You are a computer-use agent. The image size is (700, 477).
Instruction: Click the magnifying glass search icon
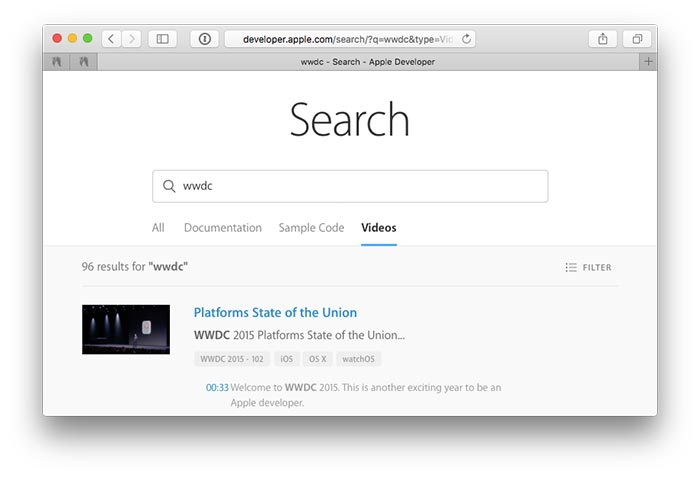point(169,186)
